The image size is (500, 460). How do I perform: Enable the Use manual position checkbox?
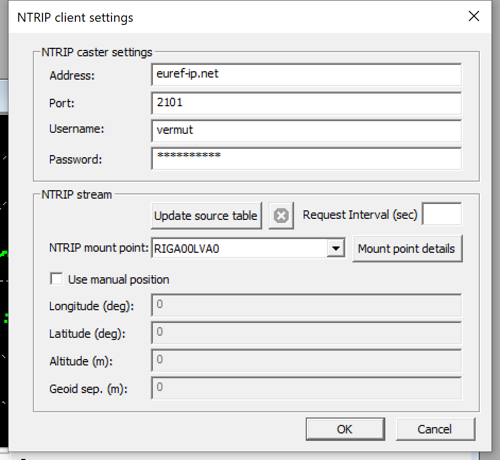tap(56, 279)
